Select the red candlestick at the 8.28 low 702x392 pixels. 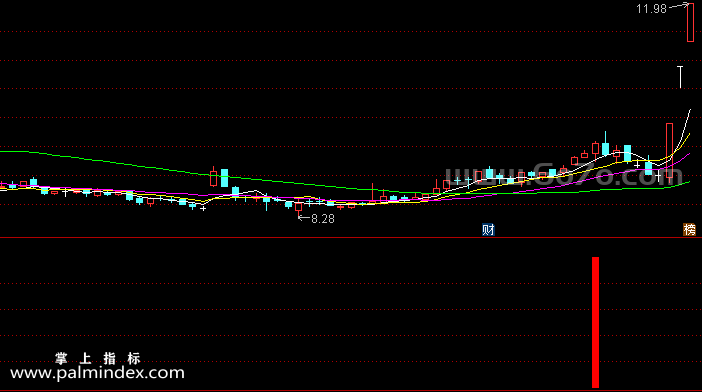299,207
